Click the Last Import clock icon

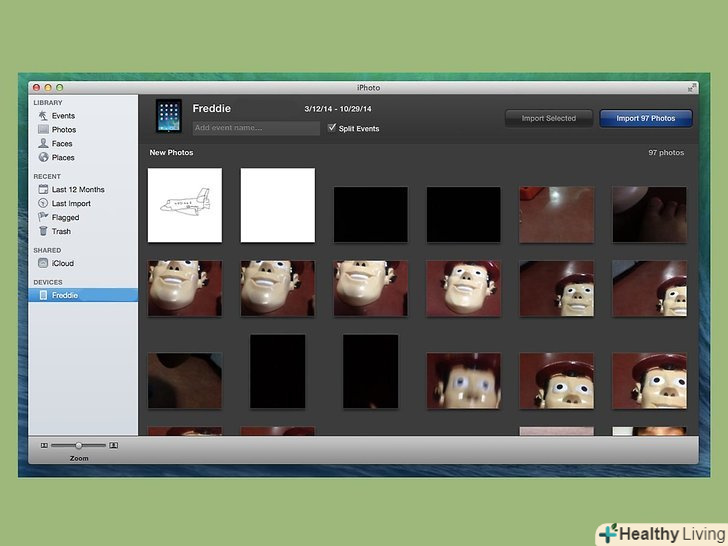(43, 203)
